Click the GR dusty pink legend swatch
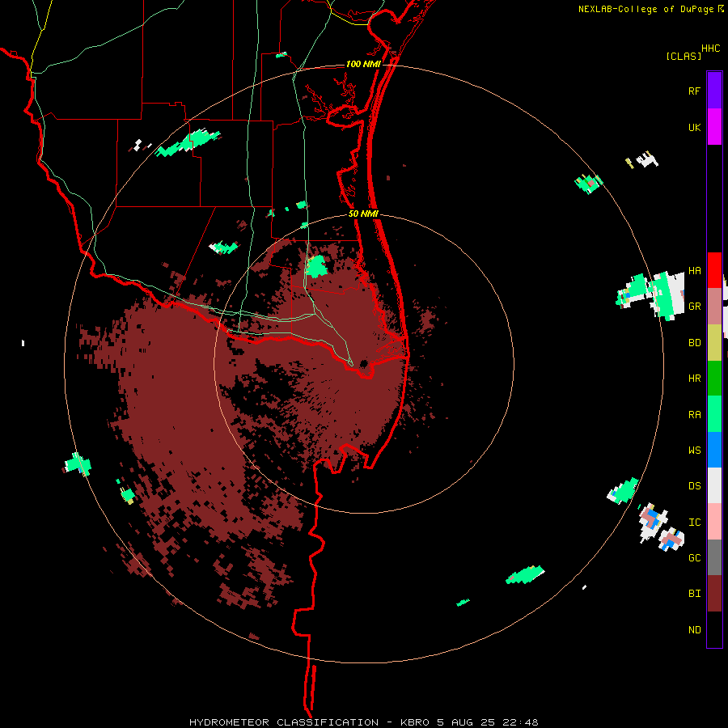 click(x=714, y=307)
